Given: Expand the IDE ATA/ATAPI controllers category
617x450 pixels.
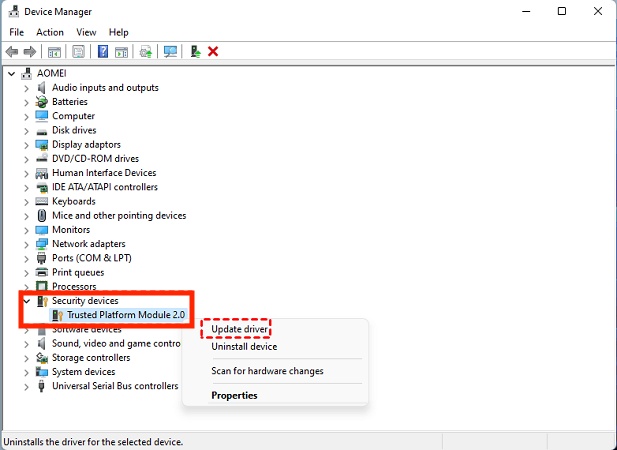Looking at the screenshot, I should tap(26, 188).
